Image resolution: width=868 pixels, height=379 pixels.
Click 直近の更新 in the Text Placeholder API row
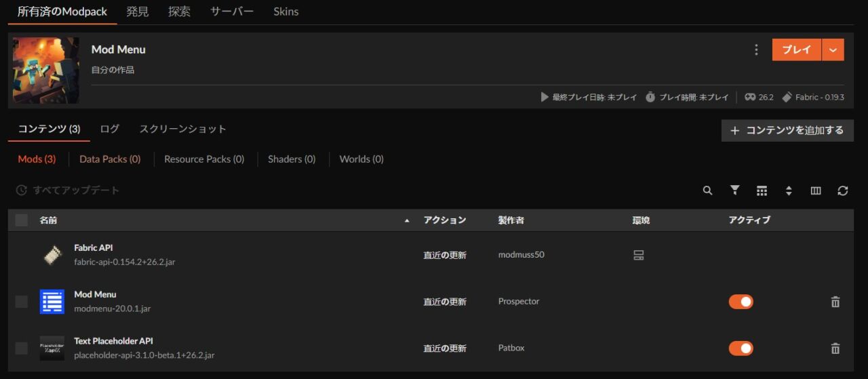pos(445,348)
